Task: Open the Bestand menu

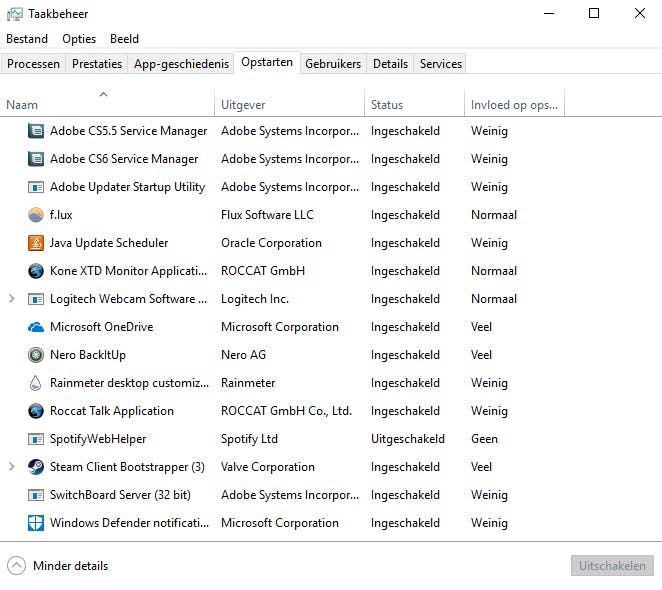Action: 27,39
